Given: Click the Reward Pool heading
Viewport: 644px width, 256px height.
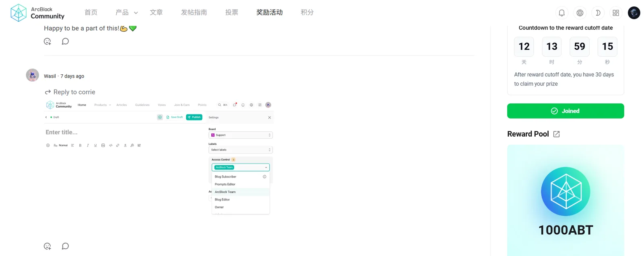Looking at the screenshot, I should pyautogui.click(x=528, y=134).
